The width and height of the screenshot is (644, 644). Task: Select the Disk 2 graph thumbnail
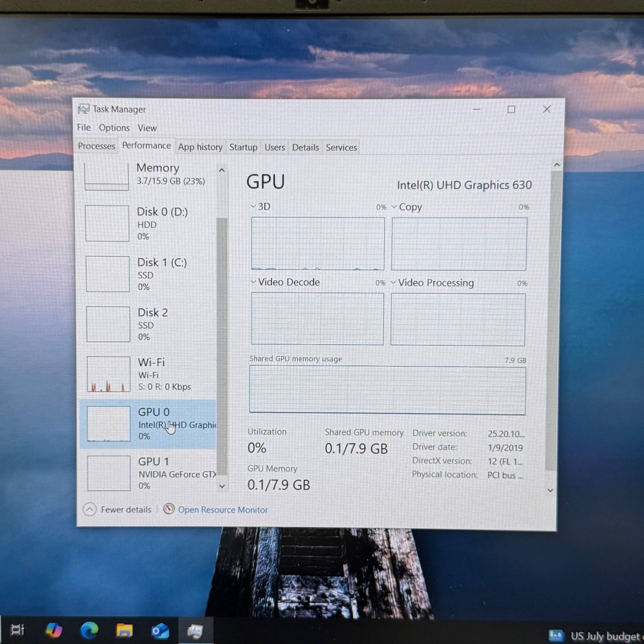click(x=108, y=324)
